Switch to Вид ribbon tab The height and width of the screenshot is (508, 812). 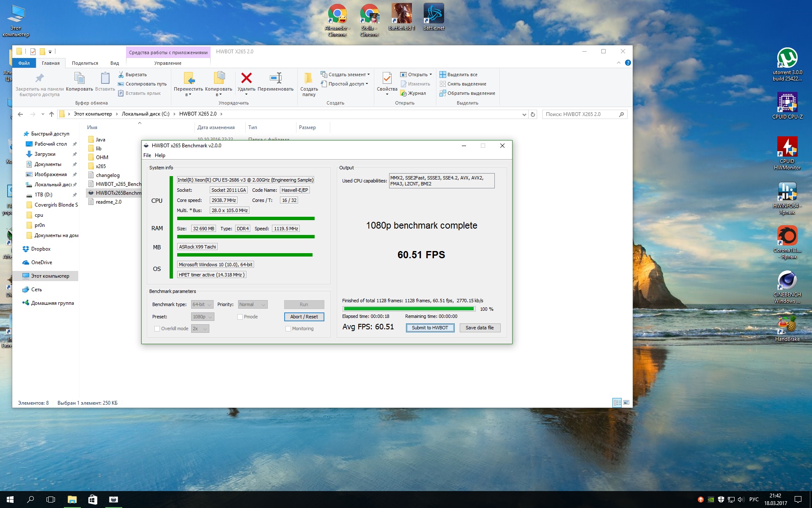(x=115, y=63)
